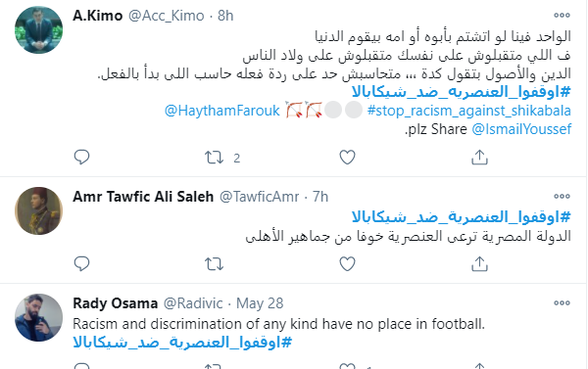
Task: Like Amr Tawfic Ali Saleh's tweet
Action: tap(347, 264)
